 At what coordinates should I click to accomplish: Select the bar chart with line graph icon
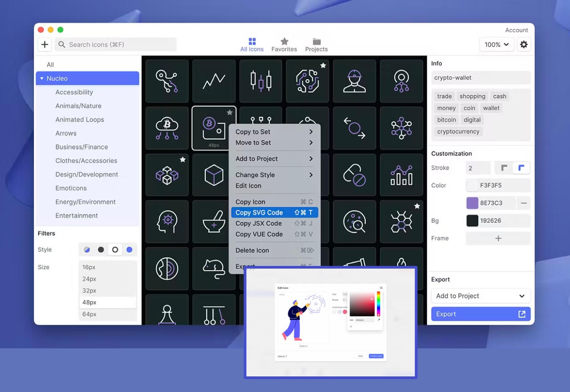[401, 175]
